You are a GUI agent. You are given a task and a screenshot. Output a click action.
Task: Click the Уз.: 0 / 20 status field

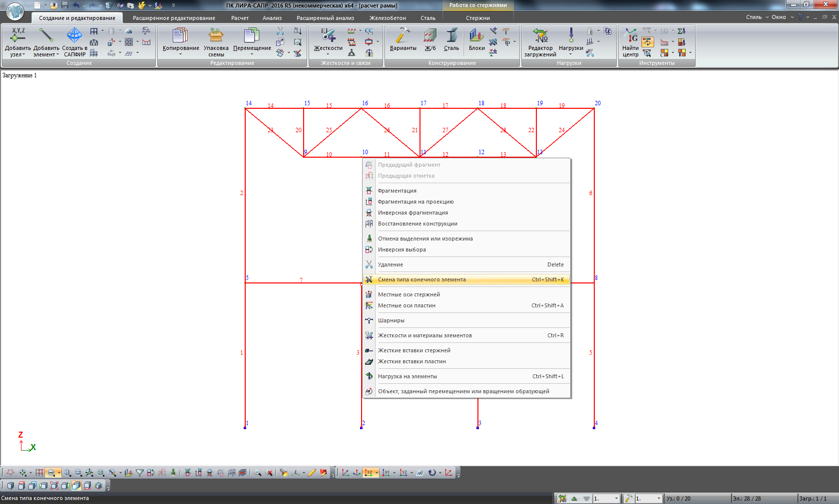click(697, 498)
